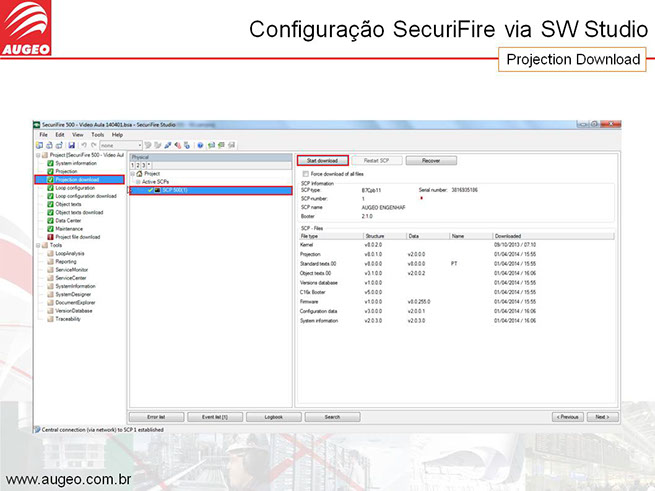This screenshot has height=491, width=655.
Task: Collapse the Tools tree node
Action: [38, 245]
